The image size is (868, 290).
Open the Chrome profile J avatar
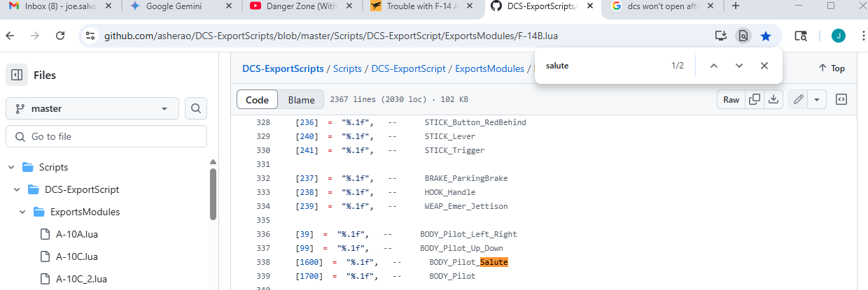[x=838, y=35]
